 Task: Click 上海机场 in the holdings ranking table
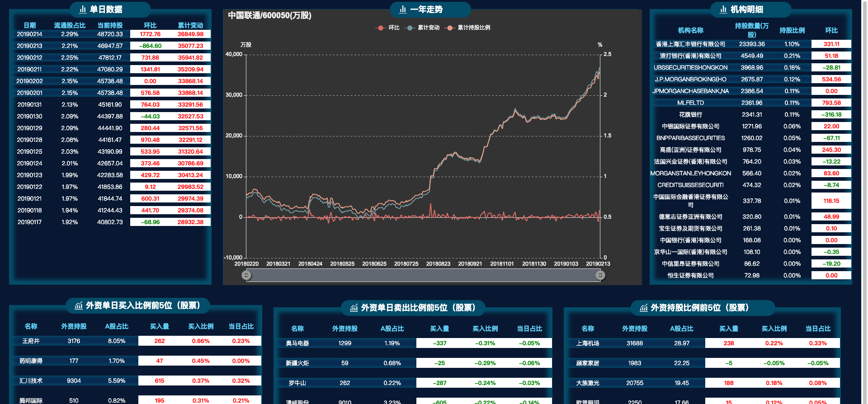[588, 343]
